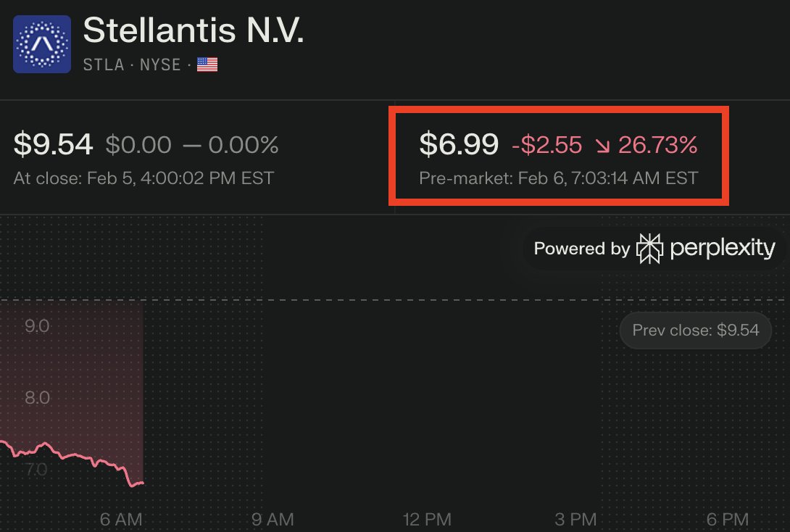Click the 0.00% change at close
Viewport: 790px width, 532px height.
point(243,145)
